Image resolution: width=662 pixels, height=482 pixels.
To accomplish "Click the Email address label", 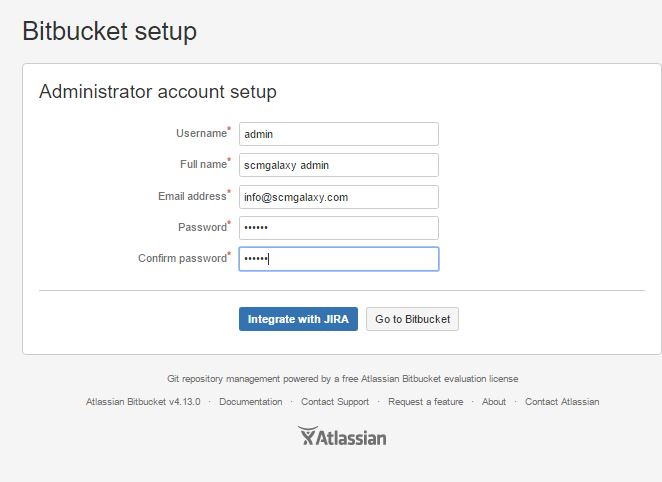I will point(192,196).
